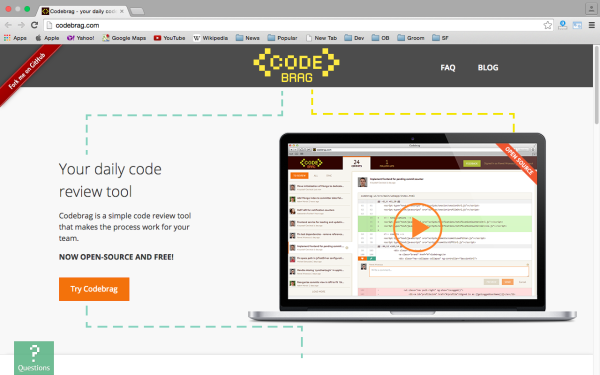The width and height of the screenshot is (600, 375).
Task: Open the New Tab bookmark
Action: 321,38
